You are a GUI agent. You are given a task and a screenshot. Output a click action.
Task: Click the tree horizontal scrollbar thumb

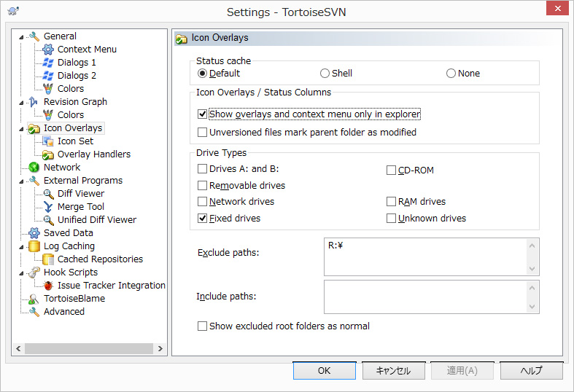pos(89,348)
